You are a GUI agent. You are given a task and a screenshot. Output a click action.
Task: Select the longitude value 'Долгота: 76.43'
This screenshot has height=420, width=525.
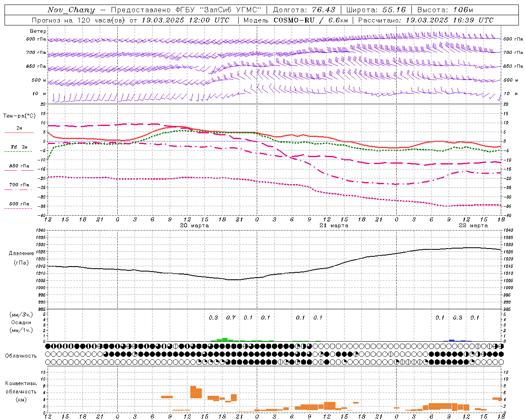pyautogui.click(x=304, y=10)
